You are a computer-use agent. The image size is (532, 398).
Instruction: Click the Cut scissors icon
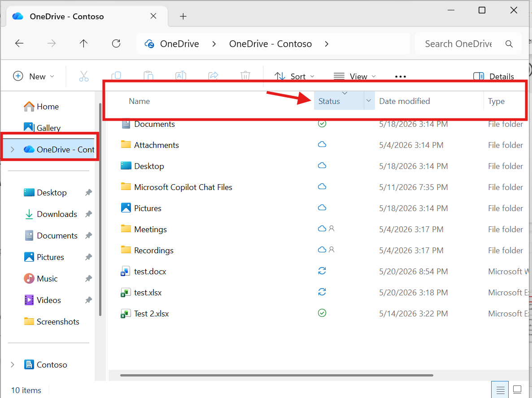coord(84,76)
